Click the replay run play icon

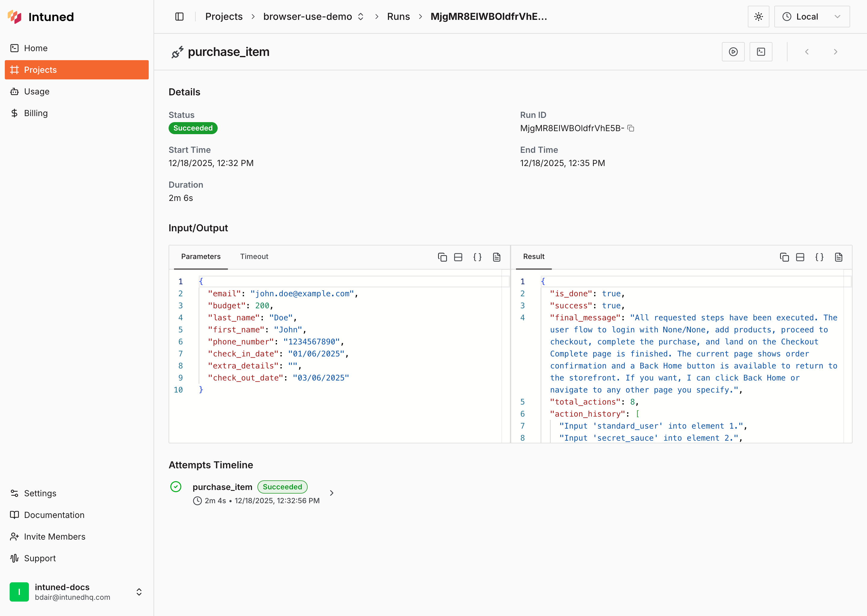coord(733,52)
